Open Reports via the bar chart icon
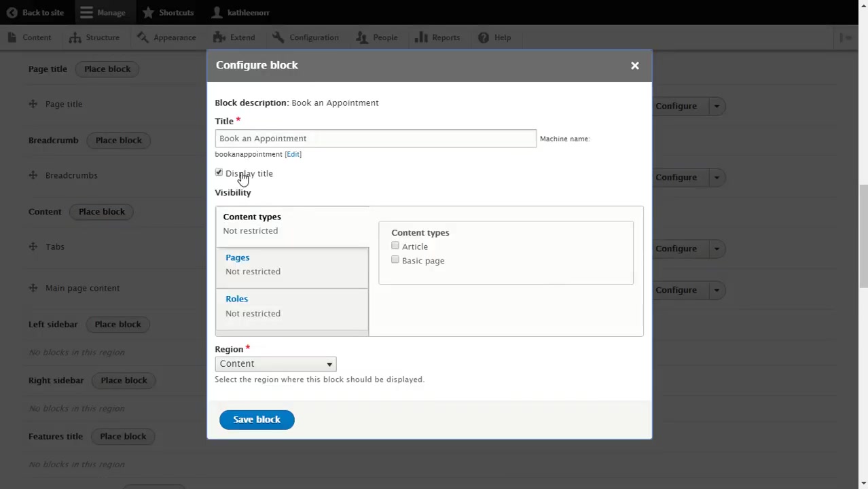The image size is (868, 489). coord(422,37)
